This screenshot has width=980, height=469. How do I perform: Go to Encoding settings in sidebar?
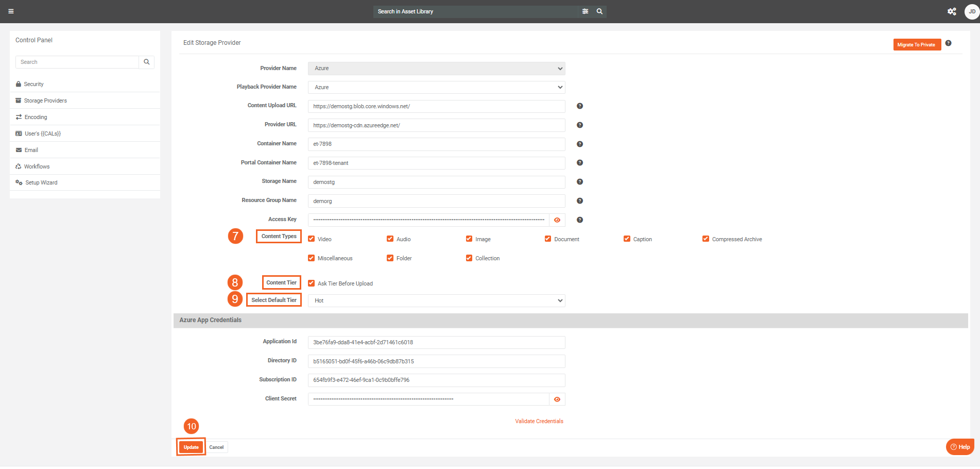[x=36, y=117]
